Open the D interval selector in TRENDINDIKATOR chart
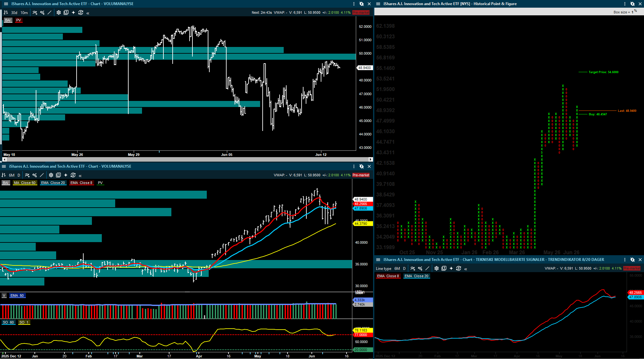The width and height of the screenshot is (644, 359). pos(404,269)
